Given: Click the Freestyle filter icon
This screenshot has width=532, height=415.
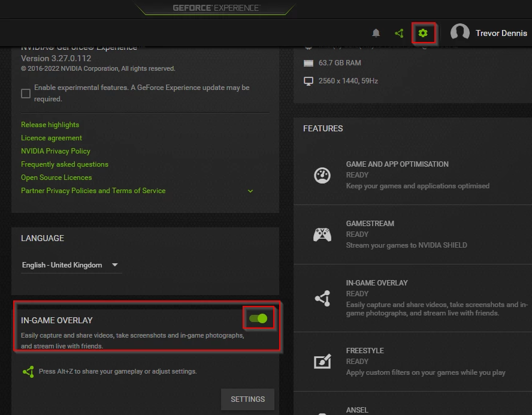Looking at the screenshot, I should pos(322,362).
